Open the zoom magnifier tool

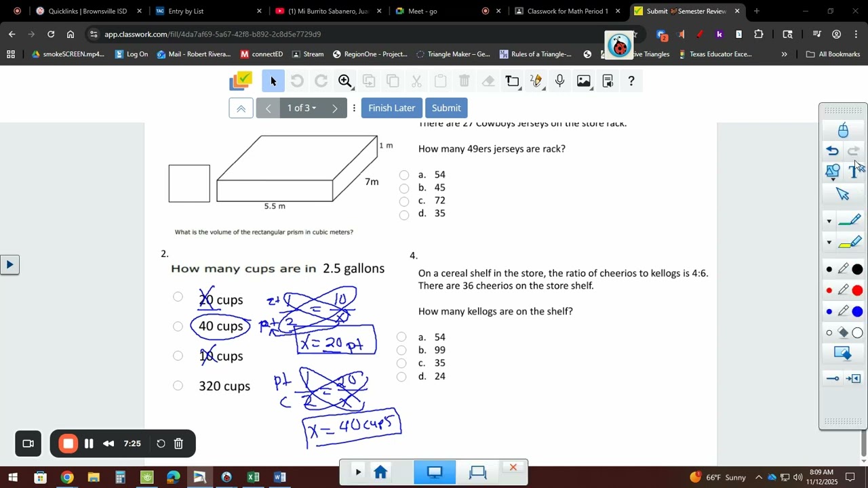coord(345,81)
